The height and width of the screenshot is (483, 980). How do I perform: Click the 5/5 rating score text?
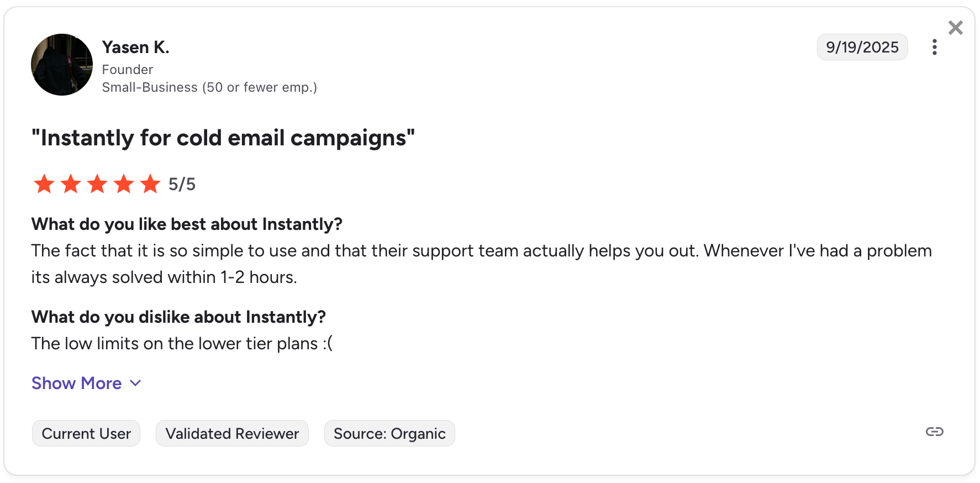pyautogui.click(x=182, y=183)
